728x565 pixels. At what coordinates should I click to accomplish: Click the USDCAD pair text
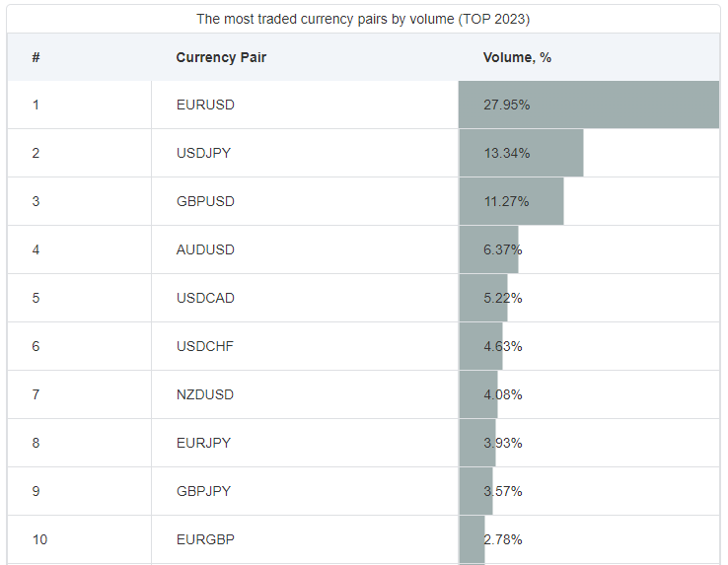[205, 298]
